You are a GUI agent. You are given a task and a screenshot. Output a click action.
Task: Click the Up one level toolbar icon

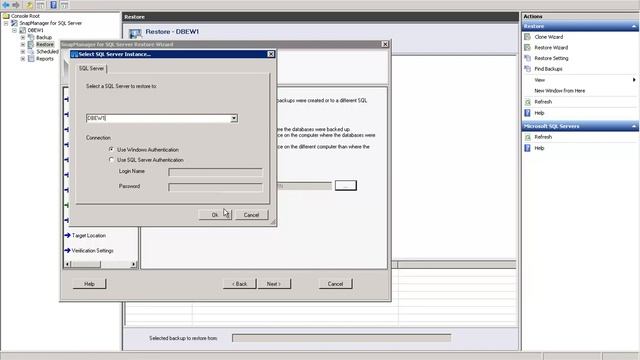(x=29, y=5)
